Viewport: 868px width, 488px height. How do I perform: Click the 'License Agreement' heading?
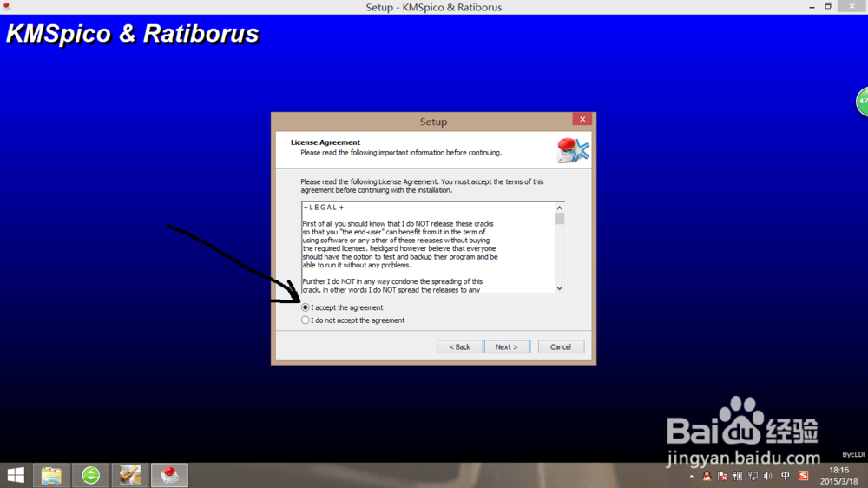pos(325,142)
